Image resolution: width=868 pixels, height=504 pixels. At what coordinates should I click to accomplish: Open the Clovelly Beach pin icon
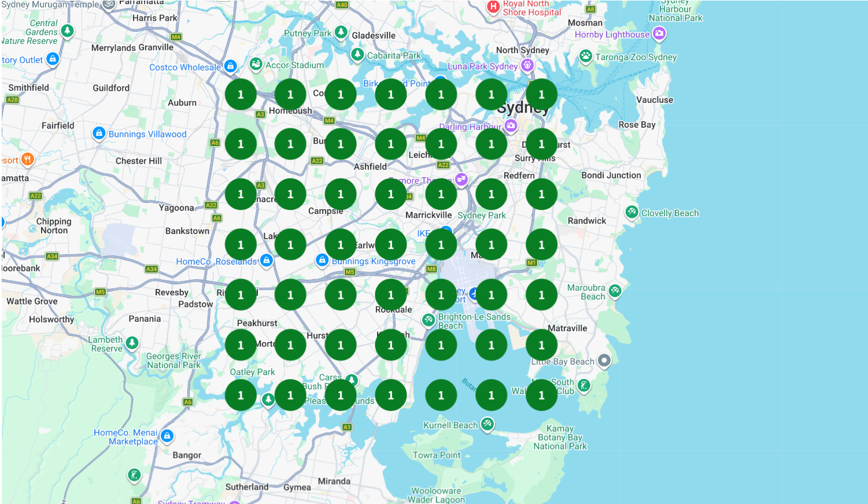[631, 212]
